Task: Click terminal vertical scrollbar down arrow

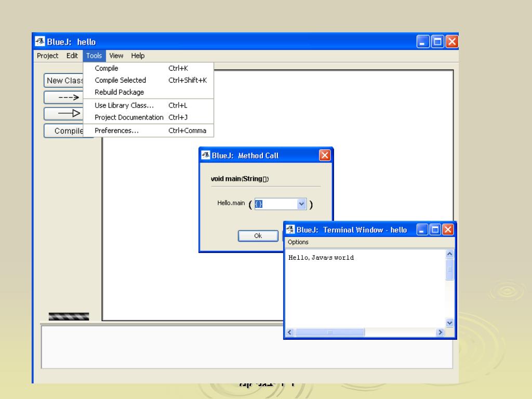Action: pyautogui.click(x=449, y=323)
